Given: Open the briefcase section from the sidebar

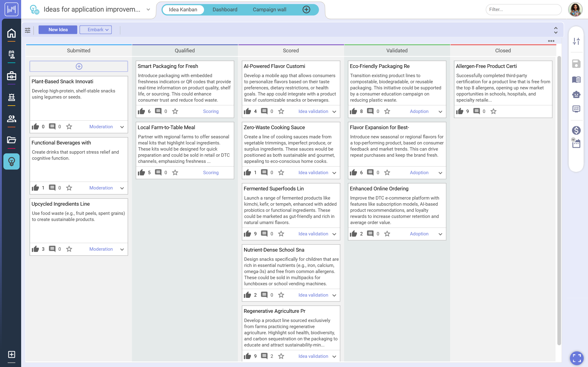Looking at the screenshot, I should point(11,76).
